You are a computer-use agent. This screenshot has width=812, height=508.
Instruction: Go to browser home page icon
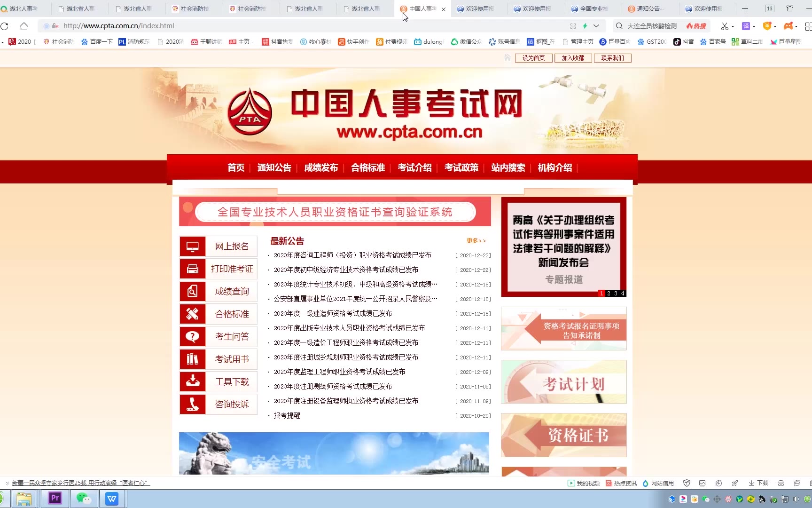(x=24, y=26)
